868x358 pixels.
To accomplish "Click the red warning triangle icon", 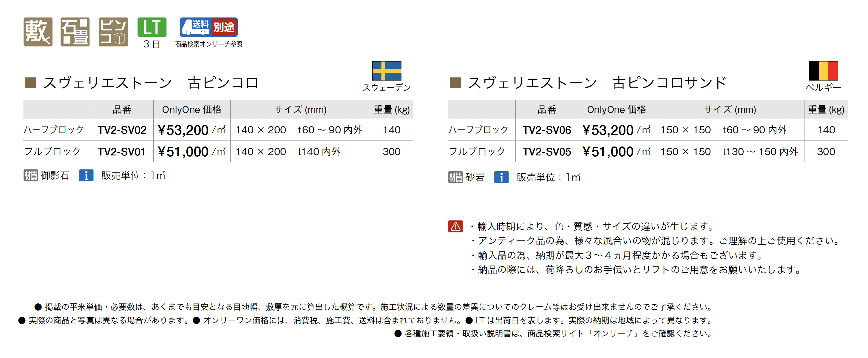I will point(455,226).
